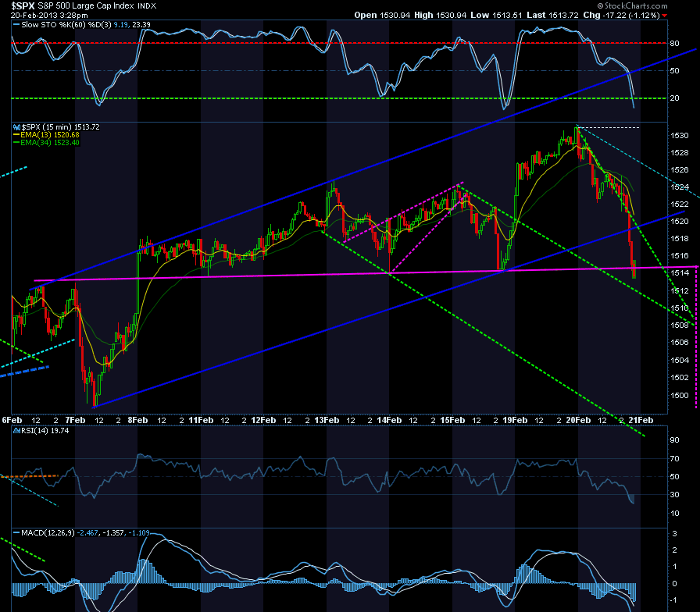Viewport: 700px width, 612px height.
Task: Select the yellow EMA(13) legend marker
Action: coord(17,135)
